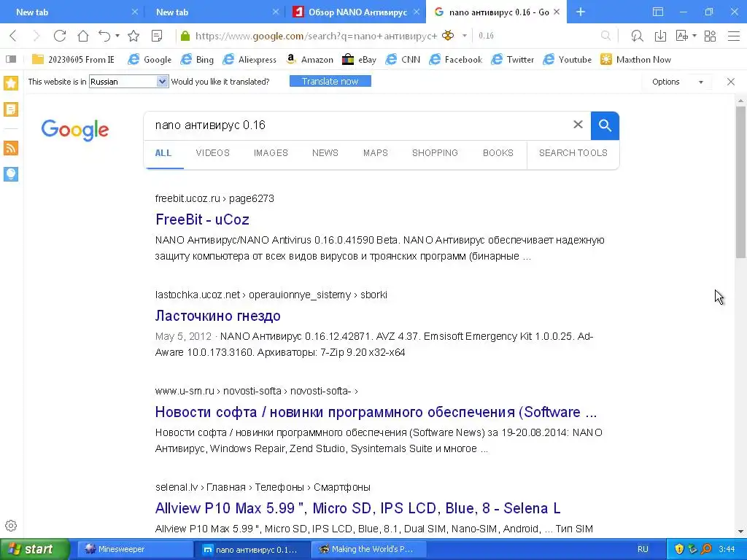The width and height of the screenshot is (747, 560).
Task: Go forward with the forward arrow
Action: coord(36,36)
